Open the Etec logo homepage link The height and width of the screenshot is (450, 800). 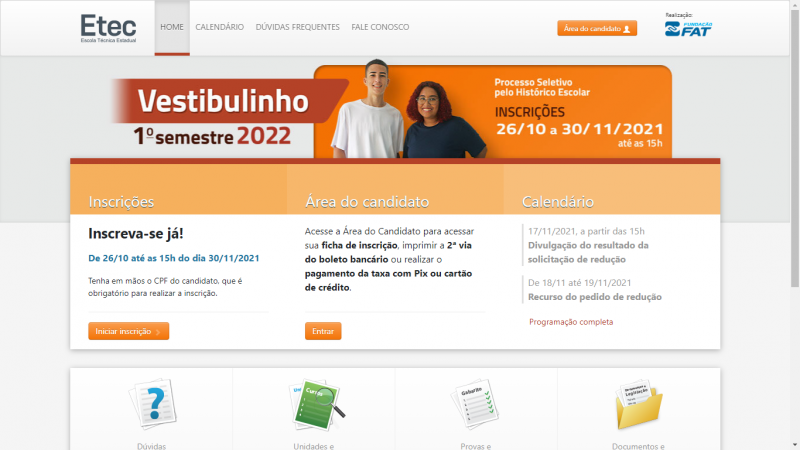pyautogui.click(x=108, y=28)
